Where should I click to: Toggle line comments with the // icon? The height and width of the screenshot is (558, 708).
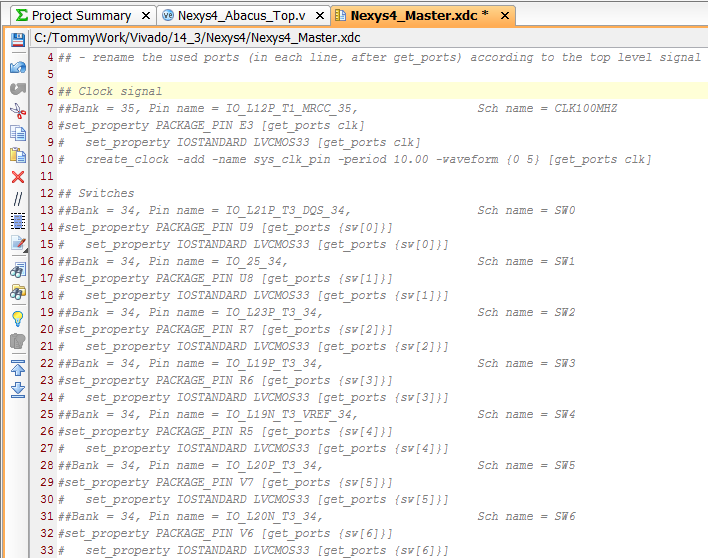click(18, 199)
